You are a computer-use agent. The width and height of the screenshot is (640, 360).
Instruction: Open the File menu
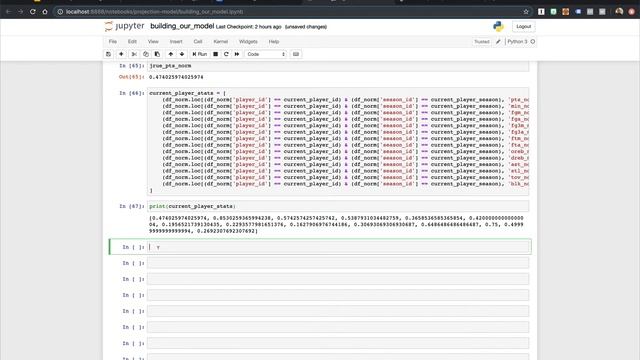[113, 42]
